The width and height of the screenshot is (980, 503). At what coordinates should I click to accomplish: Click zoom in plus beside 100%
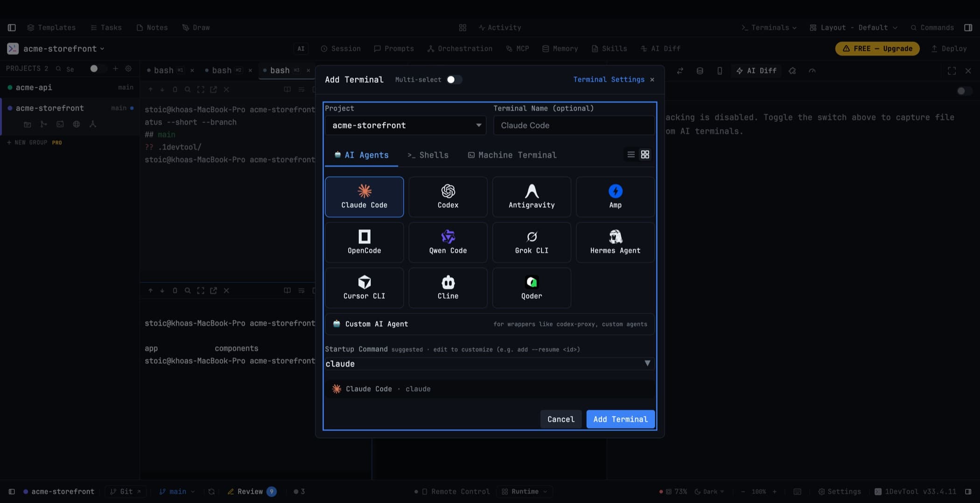[775, 491]
